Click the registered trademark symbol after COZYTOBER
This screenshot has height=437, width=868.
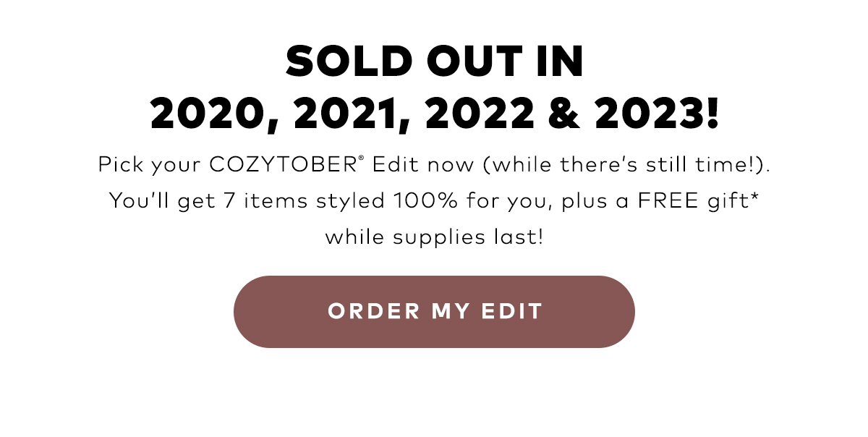(x=358, y=159)
